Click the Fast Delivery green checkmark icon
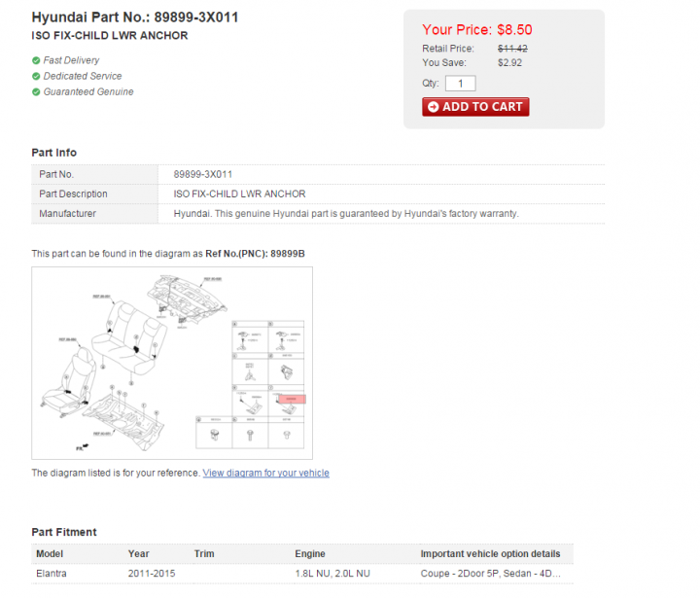 [x=36, y=60]
